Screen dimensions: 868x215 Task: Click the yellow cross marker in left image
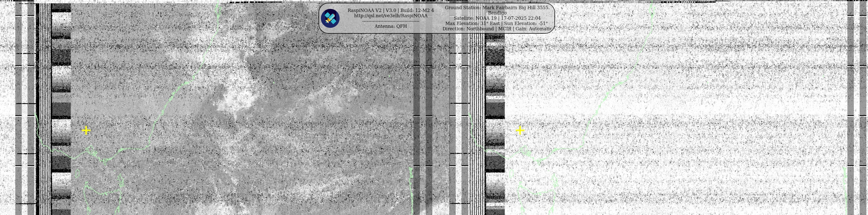[86, 130]
